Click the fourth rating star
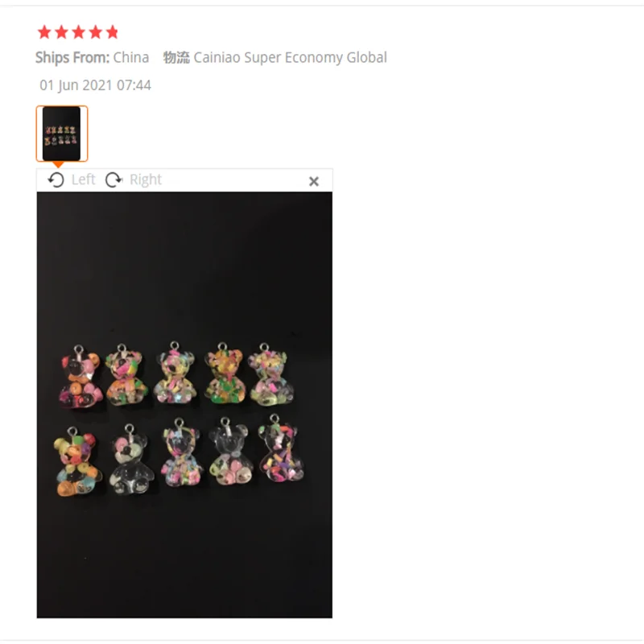Viewport: 644px width, 644px height. point(95,32)
